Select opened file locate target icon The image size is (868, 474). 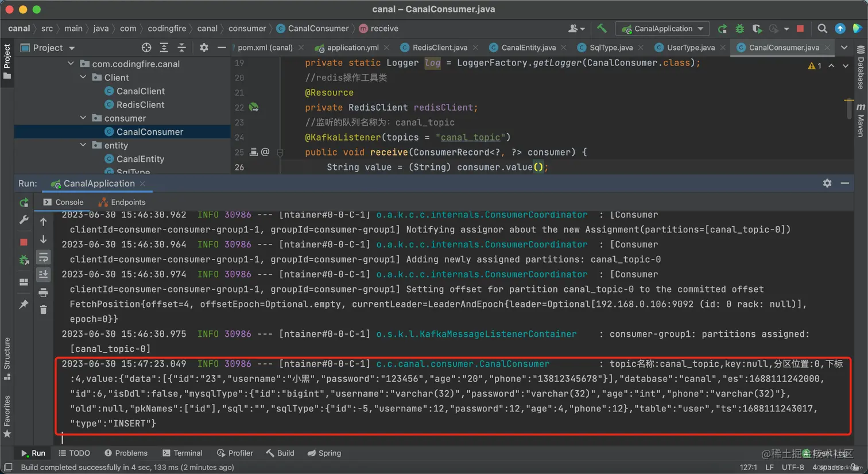coord(146,48)
